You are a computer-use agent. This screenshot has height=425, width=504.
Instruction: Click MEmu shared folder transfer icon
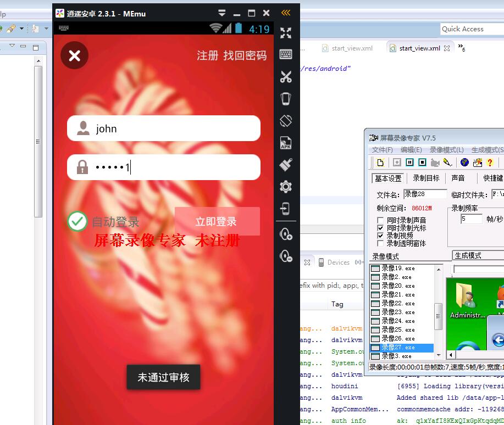(285, 209)
